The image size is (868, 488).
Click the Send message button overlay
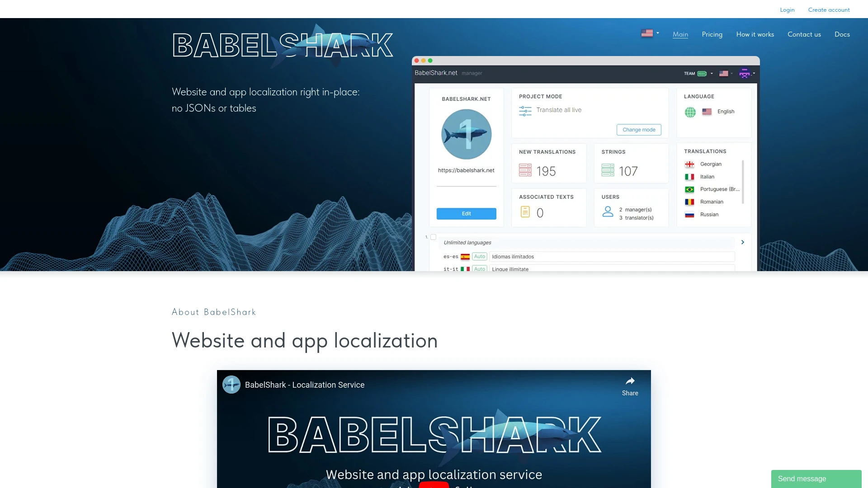point(802,479)
